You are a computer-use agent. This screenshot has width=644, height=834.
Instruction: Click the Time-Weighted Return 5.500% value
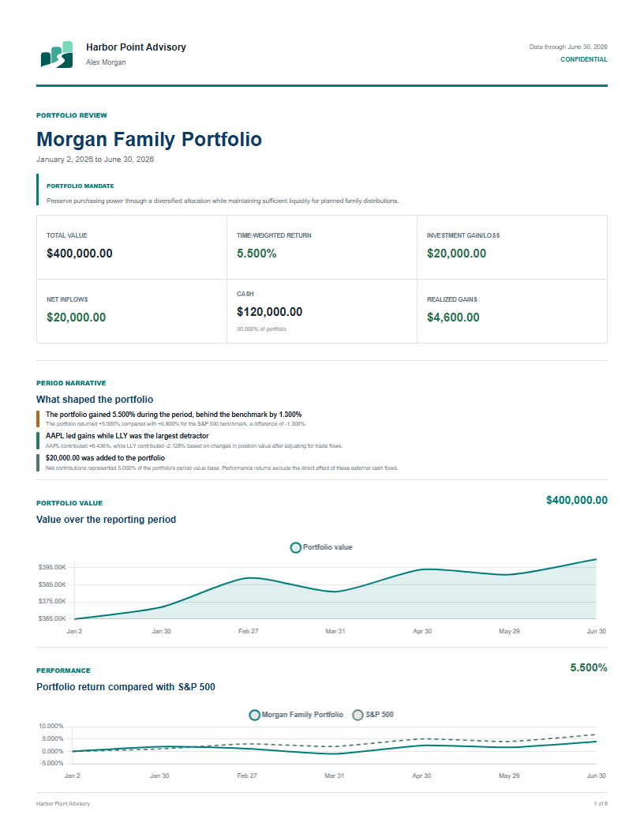coord(256,254)
